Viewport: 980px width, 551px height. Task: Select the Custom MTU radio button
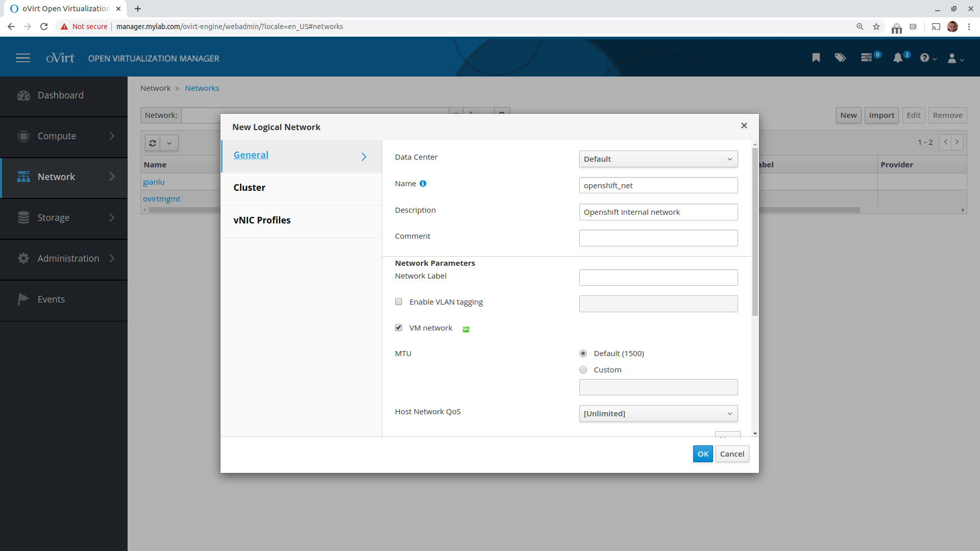tap(583, 370)
